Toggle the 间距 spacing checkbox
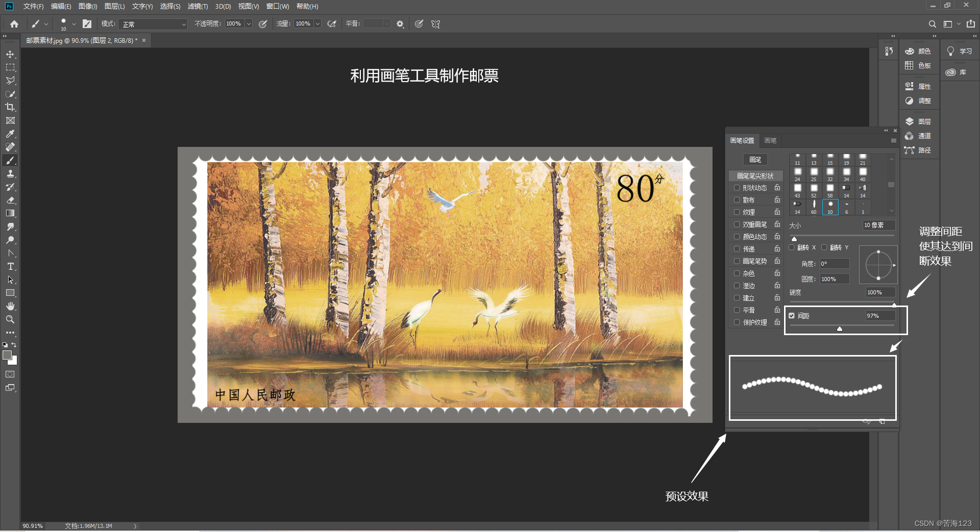 click(x=792, y=316)
